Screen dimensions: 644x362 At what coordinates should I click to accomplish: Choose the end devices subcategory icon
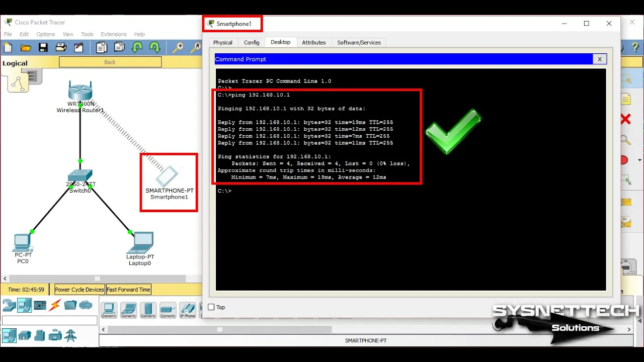9,335
